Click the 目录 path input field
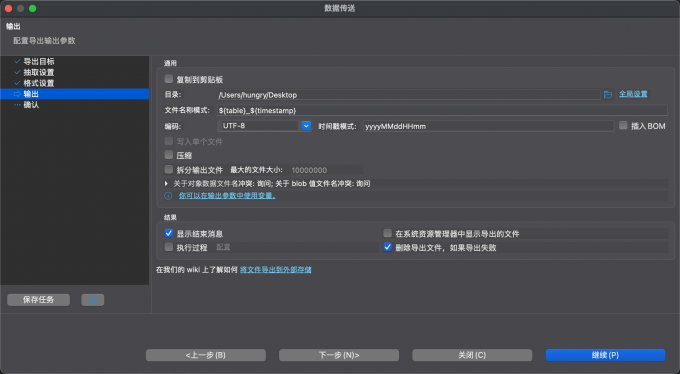Viewport: 680px width, 374px height. [408, 95]
